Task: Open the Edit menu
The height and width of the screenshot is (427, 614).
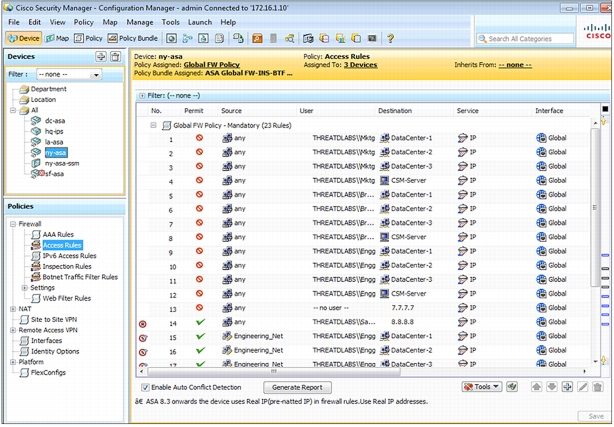Action: 34,22
